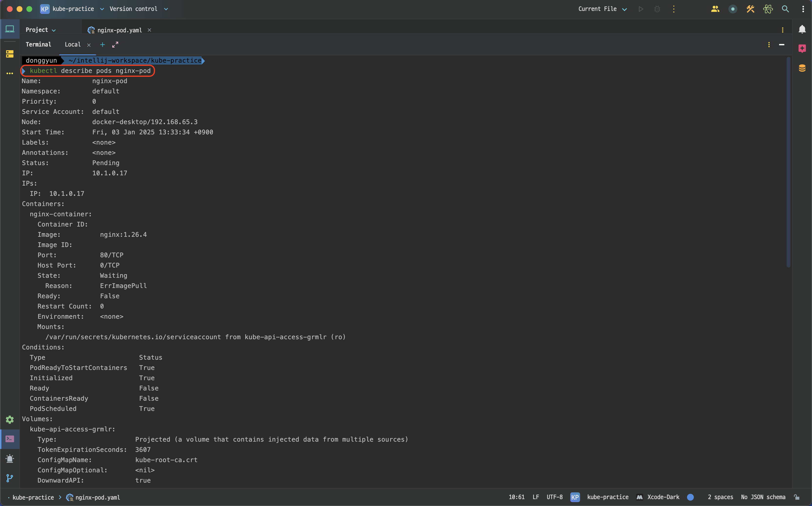Click the Search Everywhere magnifier icon
Image resolution: width=812 pixels, height=506 pixels.
pyautogui.click(x=785, y=9)
